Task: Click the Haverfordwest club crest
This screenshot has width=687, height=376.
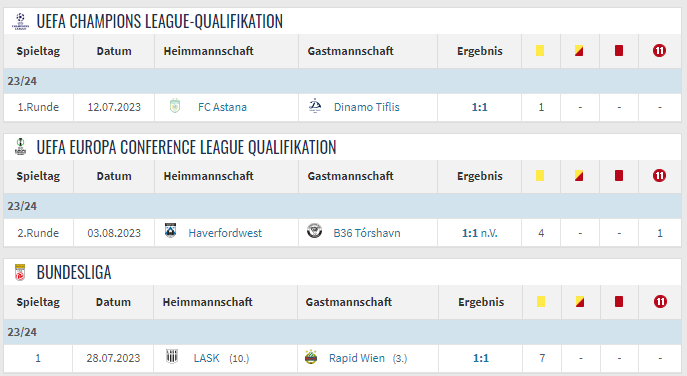Action: point(170,231)
